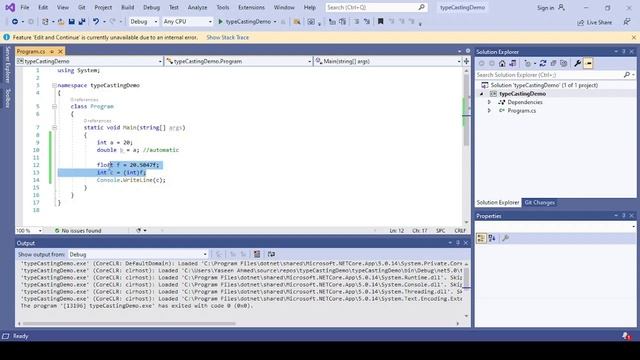Click the New Project toolbar icon
The width and height of the screenshot is (640, 360).
[45, 22]
